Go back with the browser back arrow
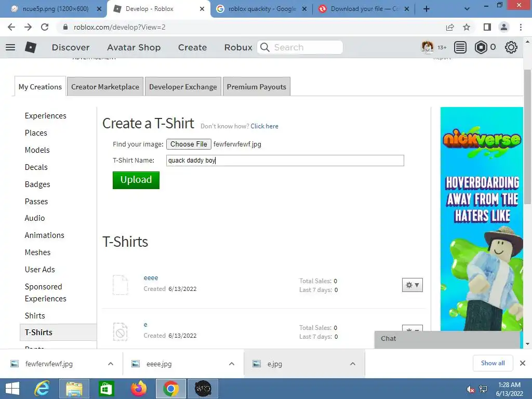The image size is (532, 399). point(11,27)
